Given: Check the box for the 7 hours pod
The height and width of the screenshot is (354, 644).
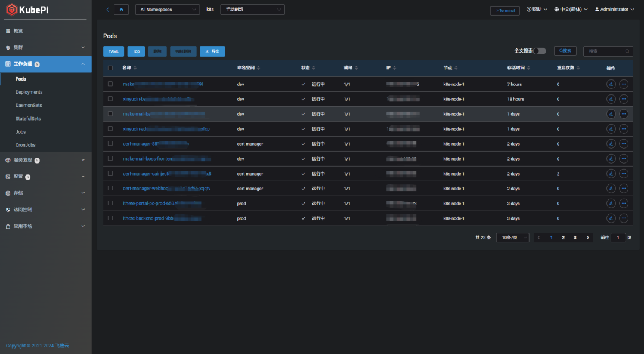Looking at the screenshot, I should click(110, 84).
